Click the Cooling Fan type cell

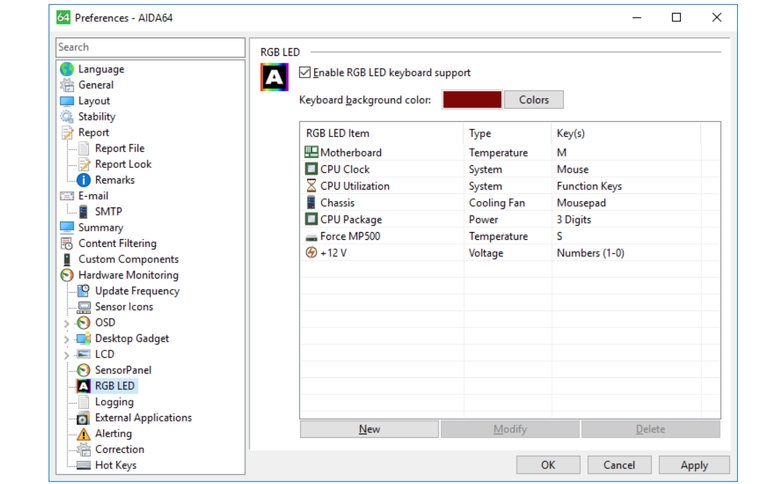[496, 203]
